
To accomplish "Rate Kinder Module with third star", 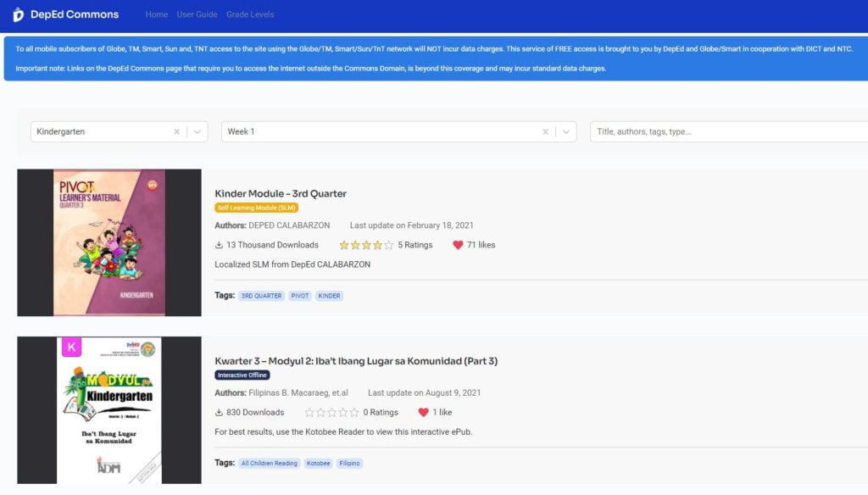I will pos(366,245).
